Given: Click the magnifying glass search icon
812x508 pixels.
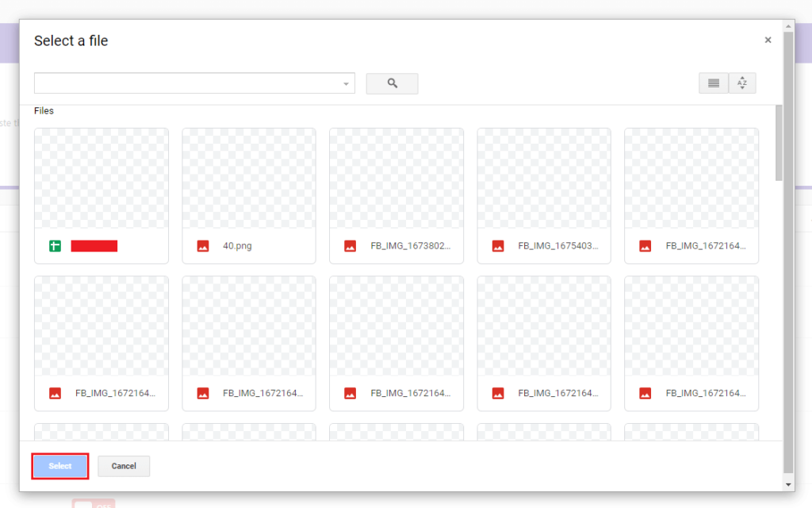Looking at the screenshot, I should [391, 83].
